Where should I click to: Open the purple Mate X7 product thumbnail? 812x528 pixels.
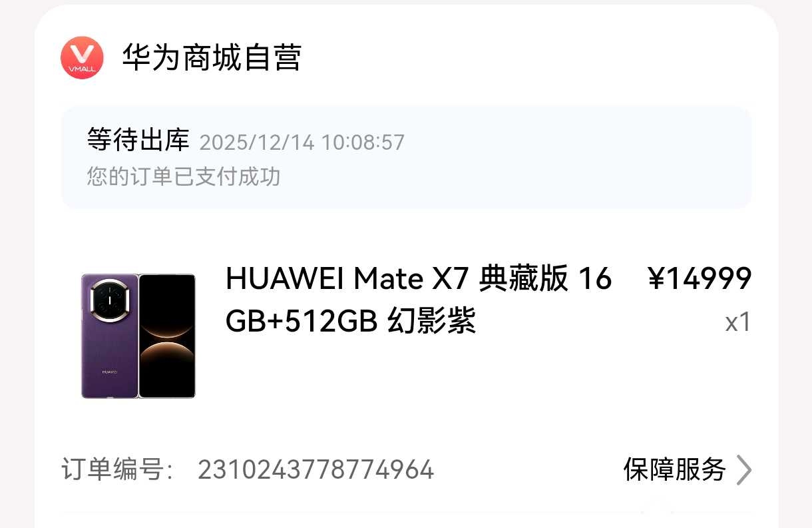[x=138, y=336]
